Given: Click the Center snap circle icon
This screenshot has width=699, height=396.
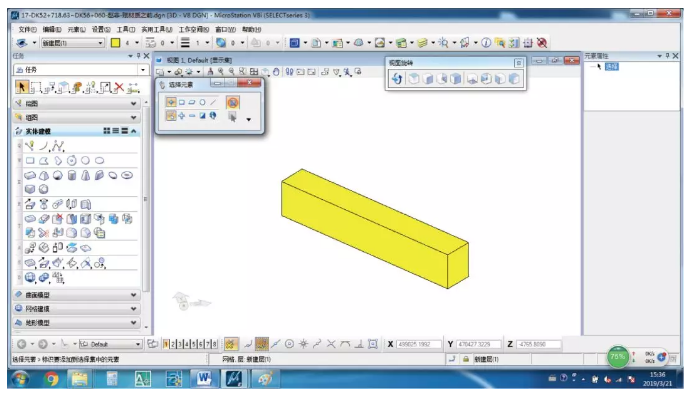Looking at the screenshot, I should click(289, 344).
